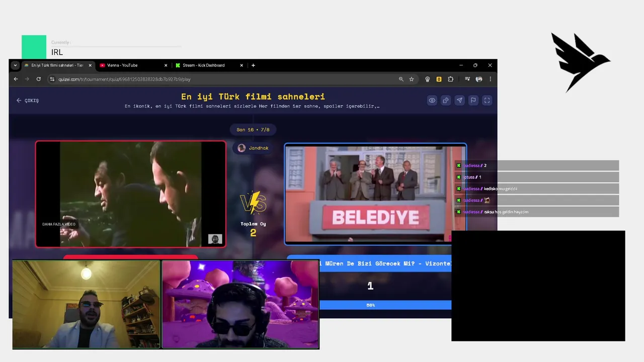Minimize the Chrome window
The image size is (644, 362).
point(461,65)
